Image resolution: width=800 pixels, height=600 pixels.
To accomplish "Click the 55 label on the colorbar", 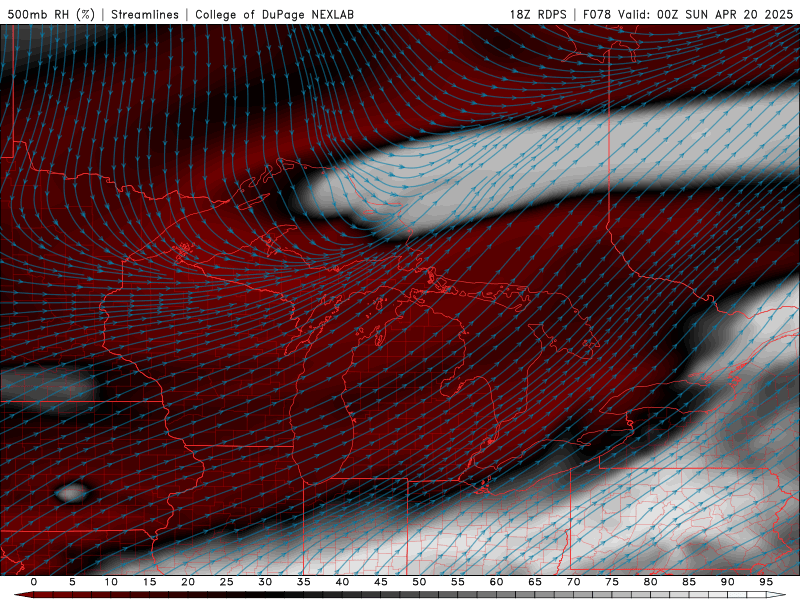I will click(457, 582).
